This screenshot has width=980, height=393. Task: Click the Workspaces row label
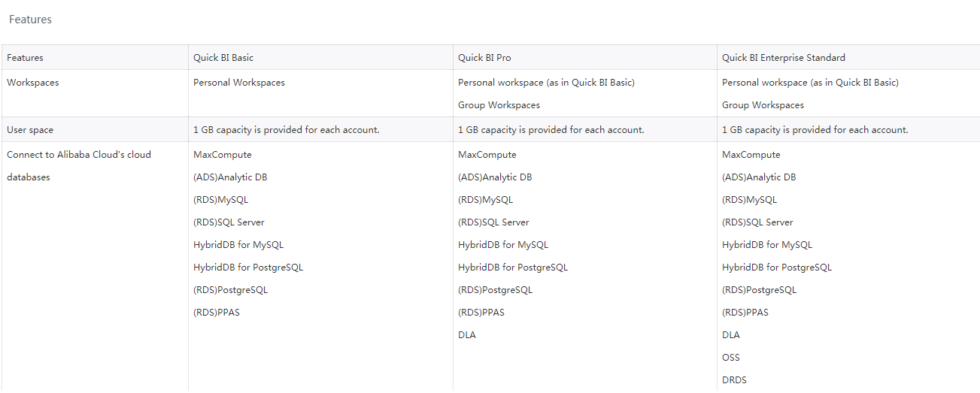pos(33,83)
